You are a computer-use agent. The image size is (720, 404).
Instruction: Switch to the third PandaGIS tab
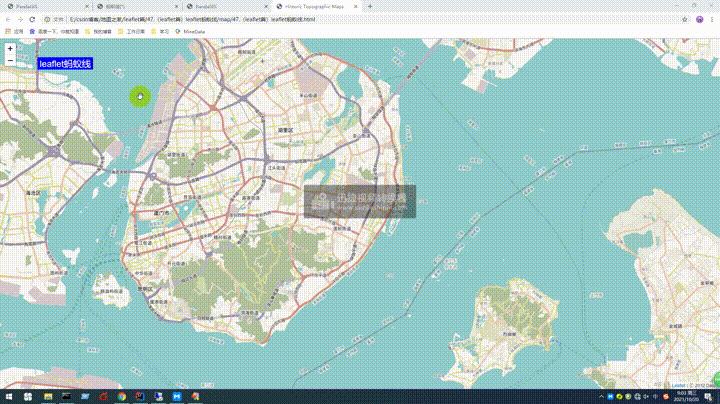tap(227, 6)
